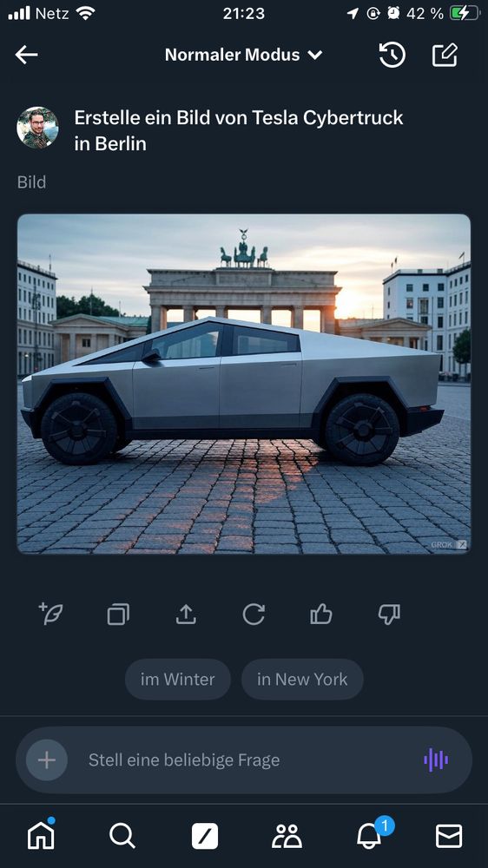Tap the user profile avatar

(37, 128)
